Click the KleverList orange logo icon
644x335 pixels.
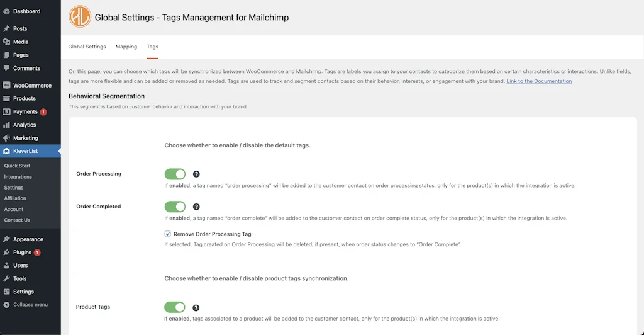click(80, 17)
